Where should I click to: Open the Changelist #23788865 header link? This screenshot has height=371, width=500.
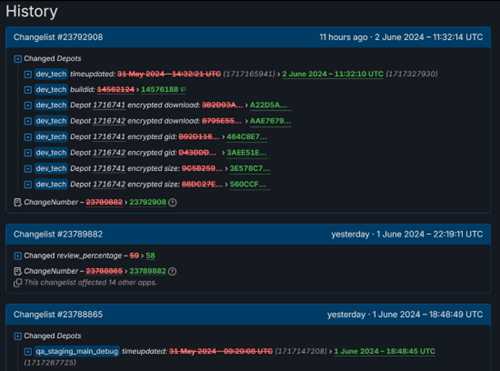58,314
